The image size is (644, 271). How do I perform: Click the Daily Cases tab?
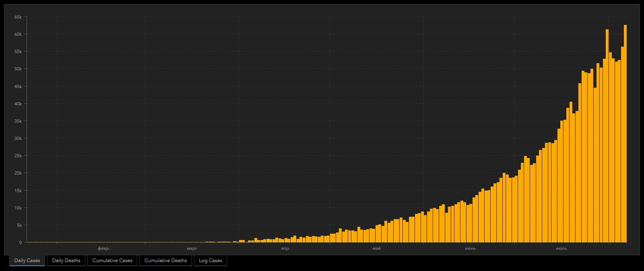pyautogui.click(x=27, y=261)
